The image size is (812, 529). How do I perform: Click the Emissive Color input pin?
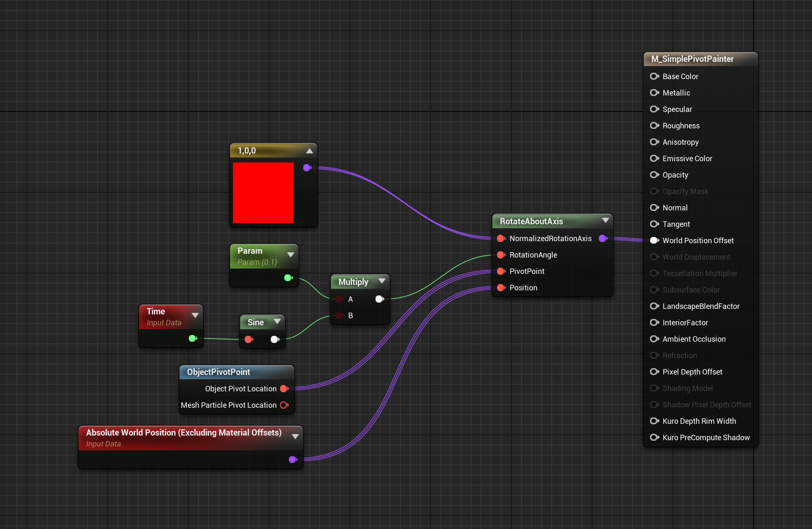[654, 158]
